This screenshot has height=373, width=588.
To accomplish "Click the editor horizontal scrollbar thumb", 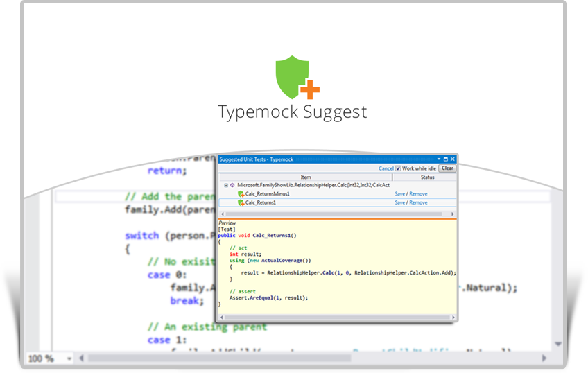I will 220,358.
